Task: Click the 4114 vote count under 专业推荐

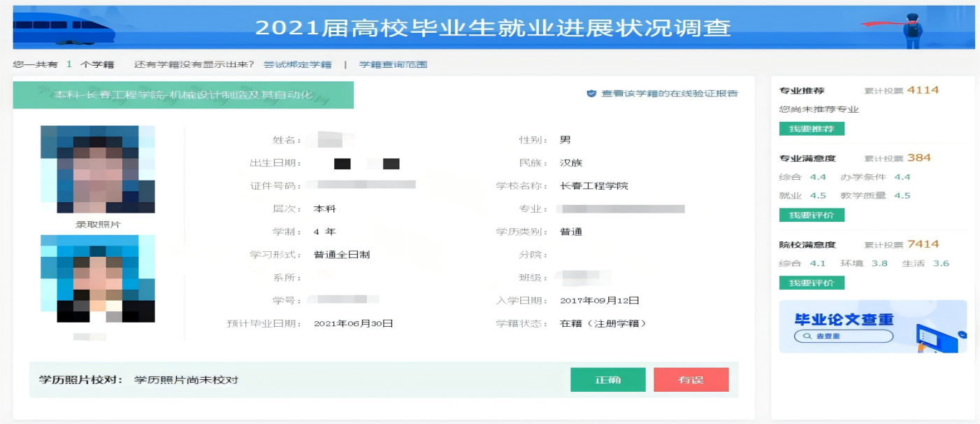Action: pos(923,90)
